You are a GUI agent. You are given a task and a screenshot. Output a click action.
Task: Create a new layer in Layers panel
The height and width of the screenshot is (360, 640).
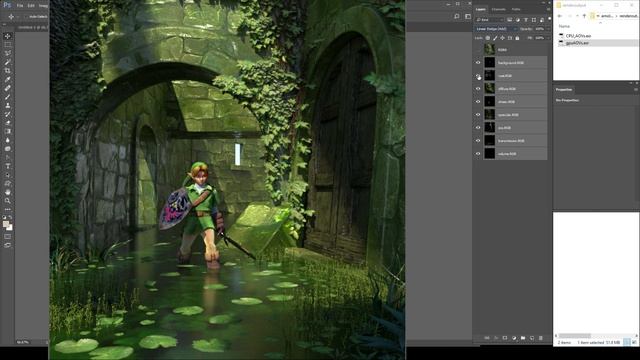click(x=532, y=338)
